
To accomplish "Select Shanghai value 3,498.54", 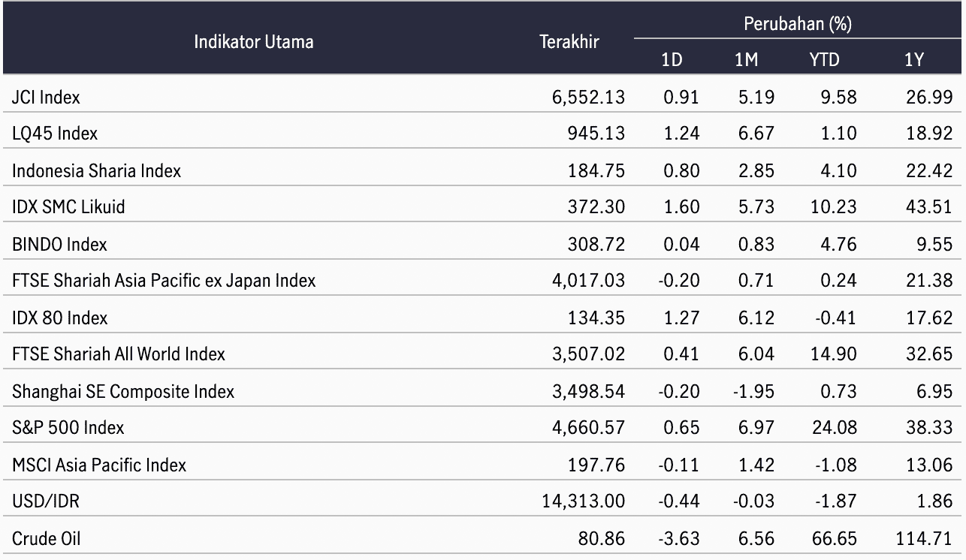I will [589, 391].
